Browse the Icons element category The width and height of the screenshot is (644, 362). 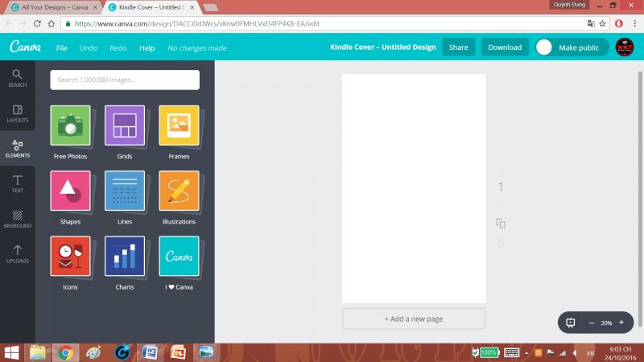(x=70, y=257)
